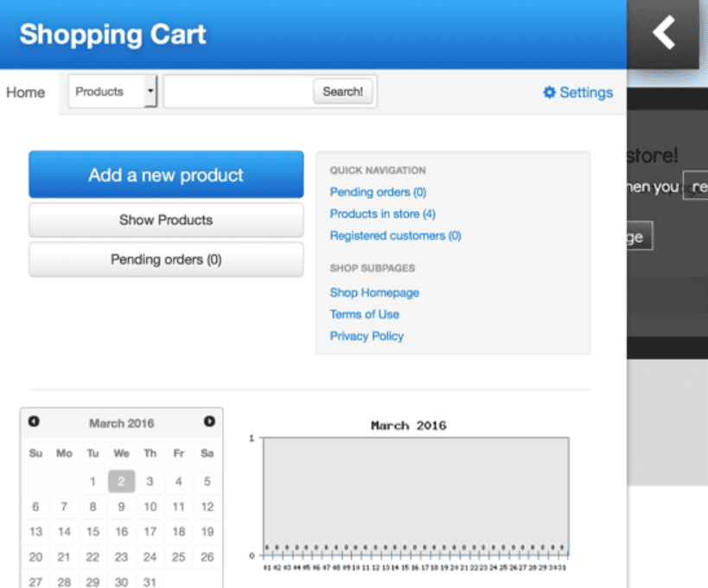Click the March 2016 calendar header label
The width and height of the screenshot is (708, 588).
122,423
